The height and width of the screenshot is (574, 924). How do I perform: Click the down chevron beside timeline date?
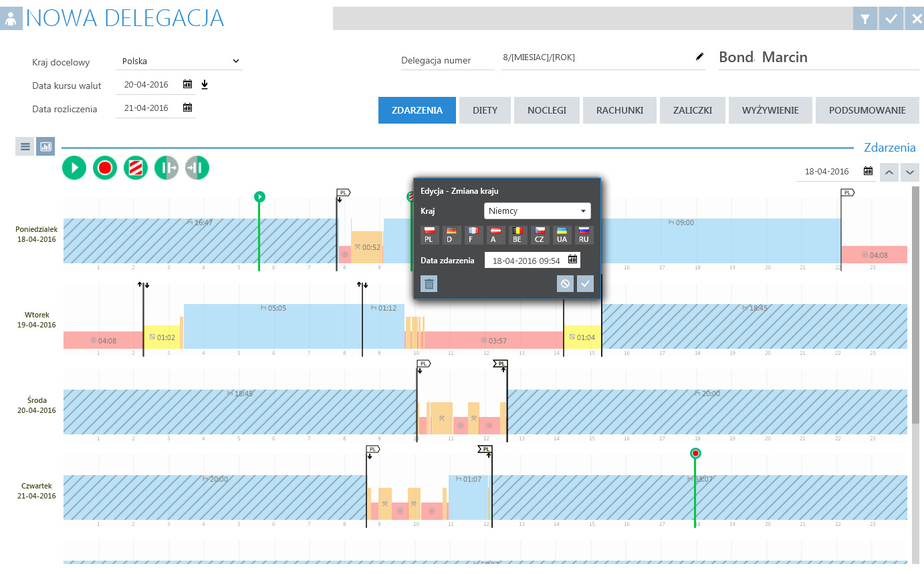pos(909,172)
